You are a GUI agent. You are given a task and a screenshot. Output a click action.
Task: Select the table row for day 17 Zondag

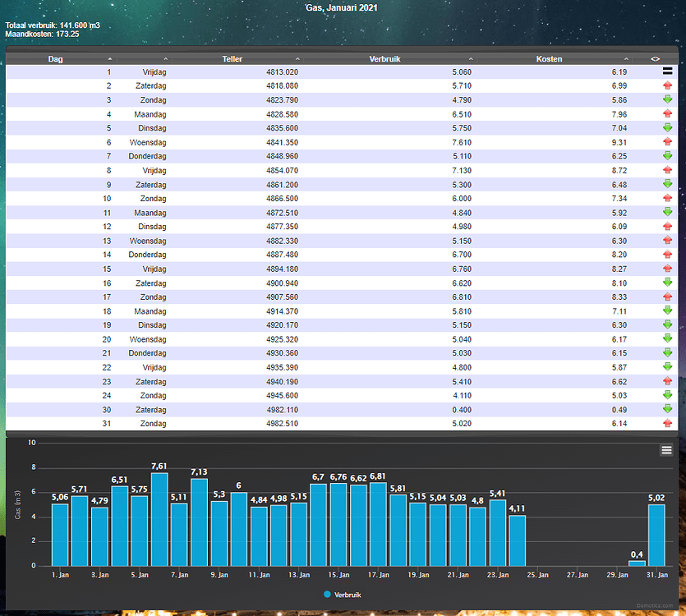click(342, 297)
